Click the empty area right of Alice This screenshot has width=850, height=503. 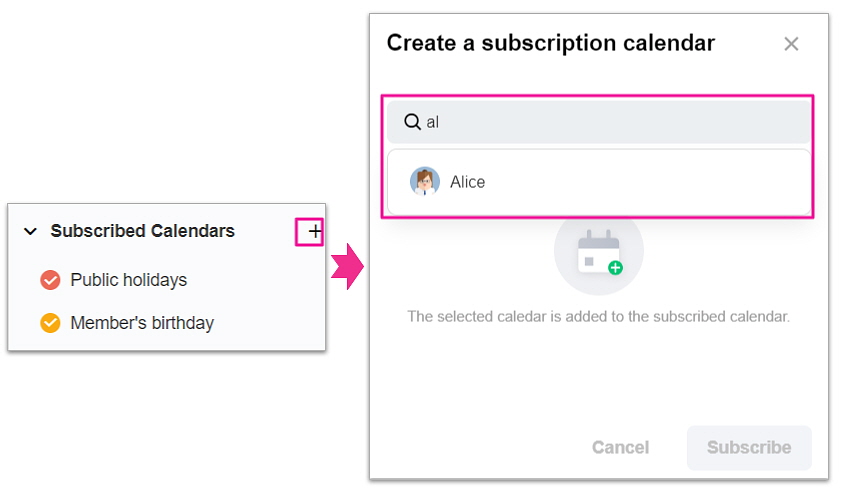650,182
